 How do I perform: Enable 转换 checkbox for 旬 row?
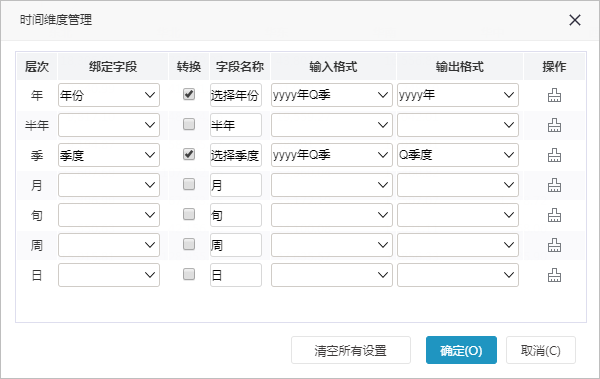click(x=189, y=214)
